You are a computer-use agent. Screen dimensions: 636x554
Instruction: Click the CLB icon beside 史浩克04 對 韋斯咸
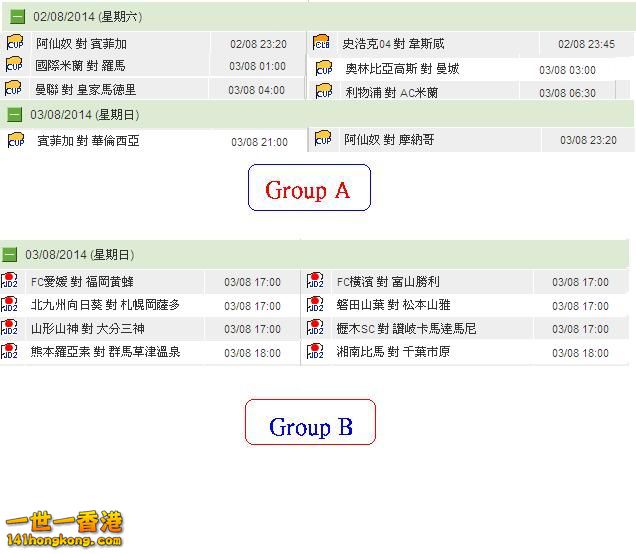321,43
